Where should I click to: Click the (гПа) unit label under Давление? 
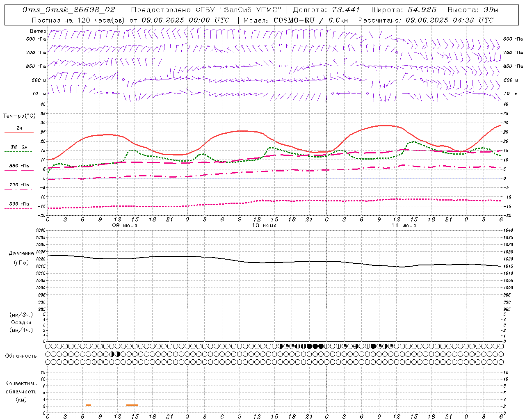21,262
